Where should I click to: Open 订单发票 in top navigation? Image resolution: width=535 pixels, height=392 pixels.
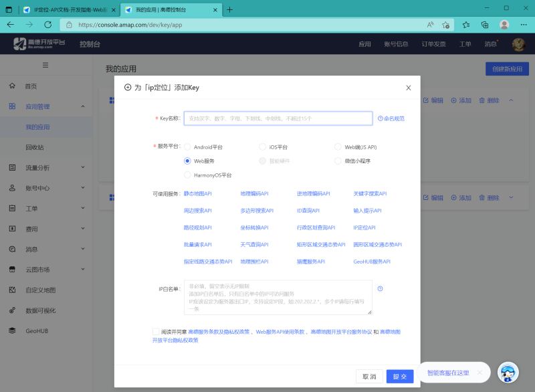click(433, 44)
